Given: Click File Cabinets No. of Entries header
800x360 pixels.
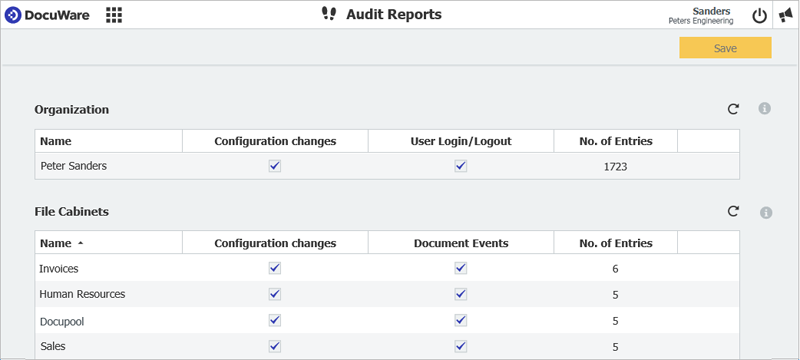Looking at the screenshot, I should click(615, 243).
